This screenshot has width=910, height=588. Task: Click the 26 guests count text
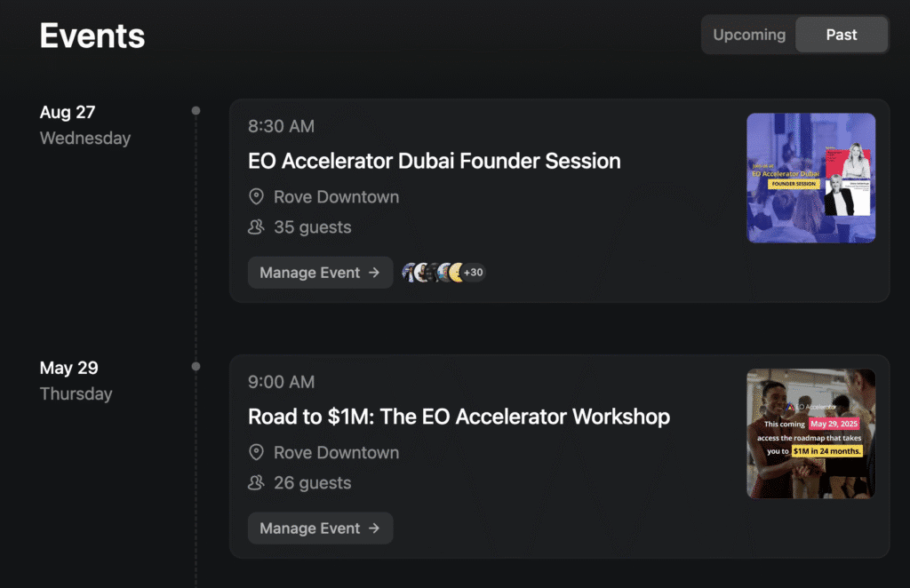(312, 483)
